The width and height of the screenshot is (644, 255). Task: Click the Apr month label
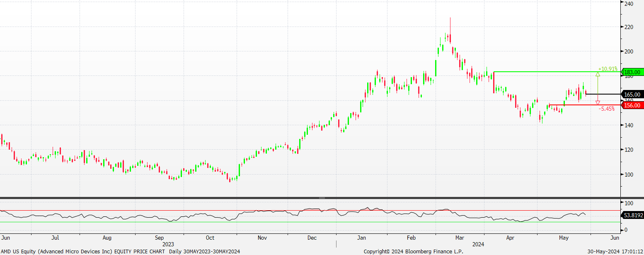[x=511, y=238]
